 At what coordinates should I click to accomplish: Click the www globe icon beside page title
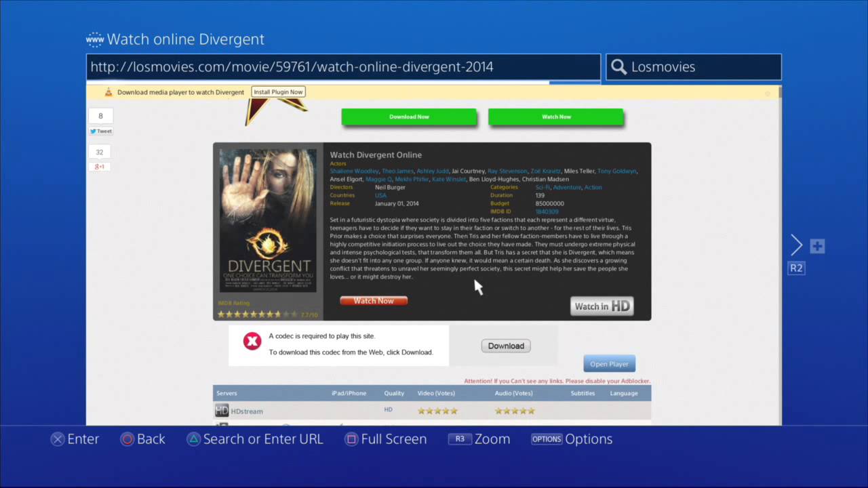pos(94,39)
